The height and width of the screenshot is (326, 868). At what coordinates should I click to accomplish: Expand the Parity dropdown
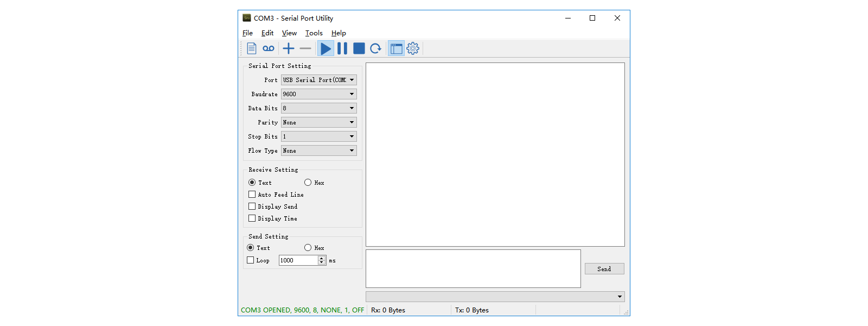click(x=319, y=122)
